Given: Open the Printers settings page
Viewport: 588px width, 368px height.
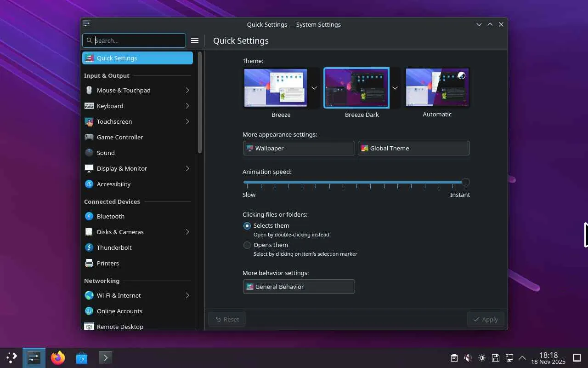Looking at the screenshot, I should (137, 263).
